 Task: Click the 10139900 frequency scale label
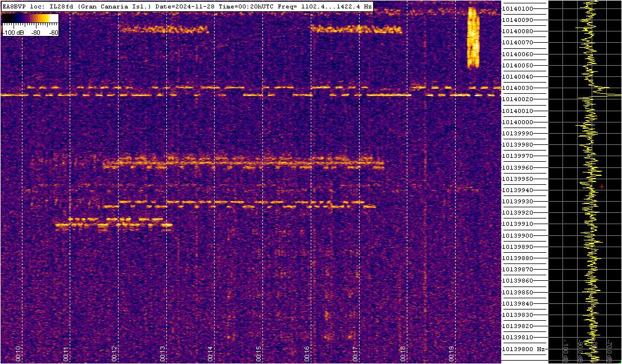[x=516, y=235]
